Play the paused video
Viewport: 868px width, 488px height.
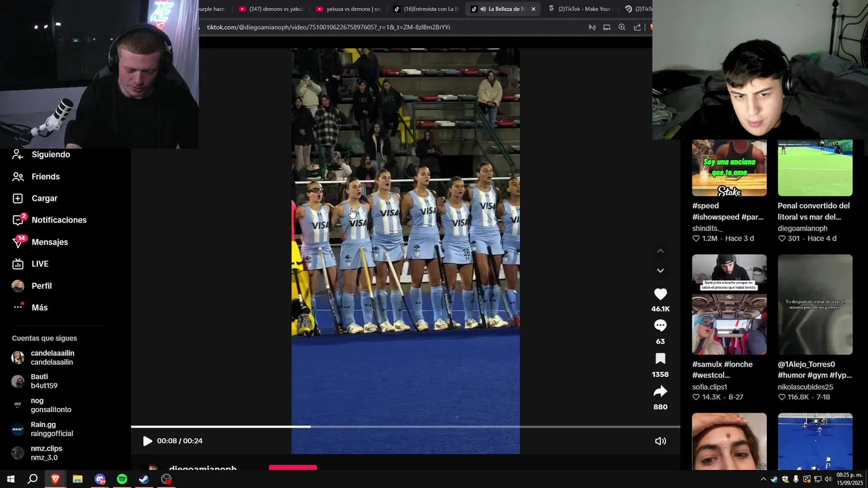(x=147, y=441)
